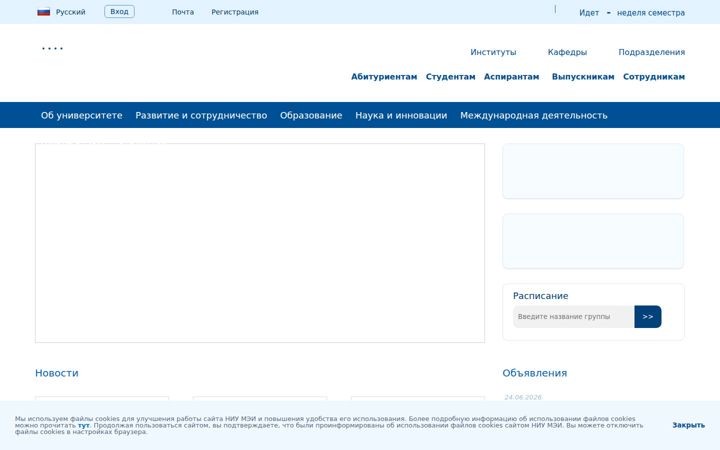Viewport: 720px width, 450px height.
Task: Select the Русский language option
Action: (70, 12)
